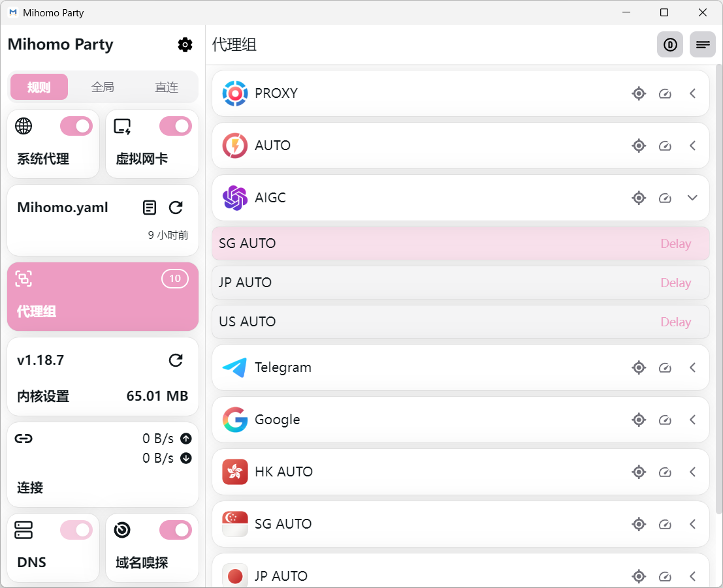Click the v1.18.7 core refresh icon

pyautogui.click(x=176, y=360)
